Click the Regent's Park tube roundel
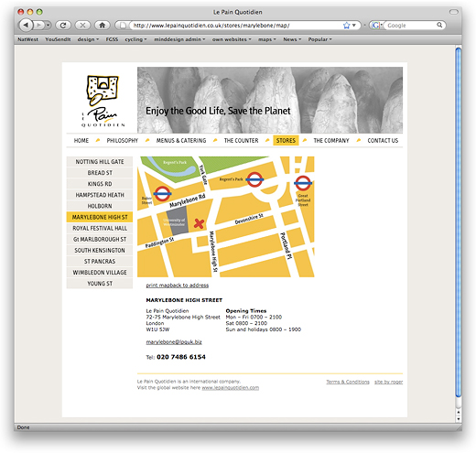 pos(254,179)
